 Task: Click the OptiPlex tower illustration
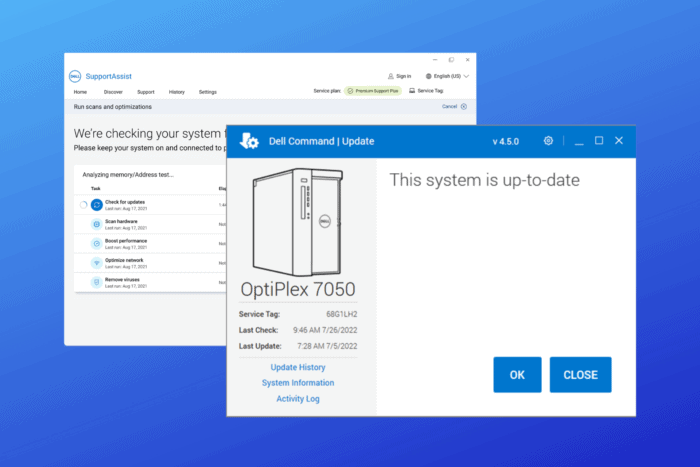coord(298,222)
